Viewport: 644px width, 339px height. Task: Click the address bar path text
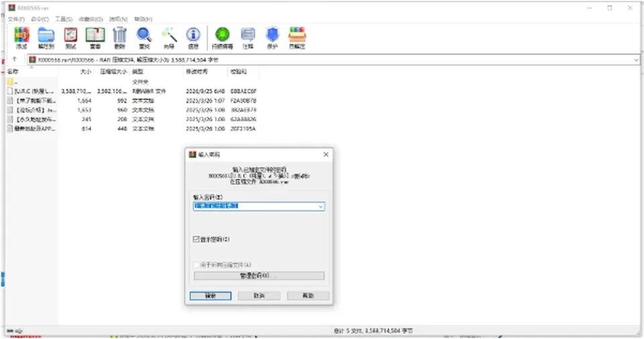tap(128, 60)
